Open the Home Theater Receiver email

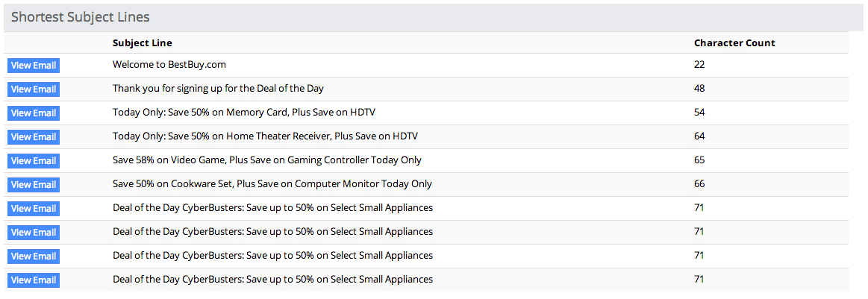click(34, 137)
